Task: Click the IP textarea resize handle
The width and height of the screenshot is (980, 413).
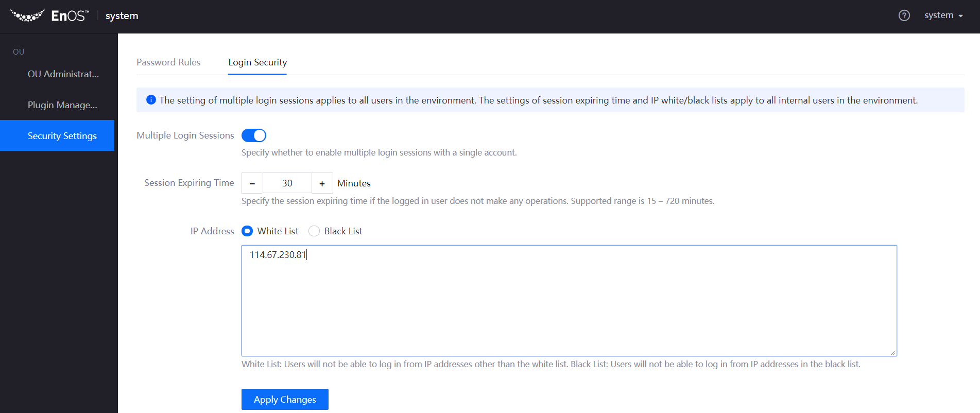Action: (893, 353)
